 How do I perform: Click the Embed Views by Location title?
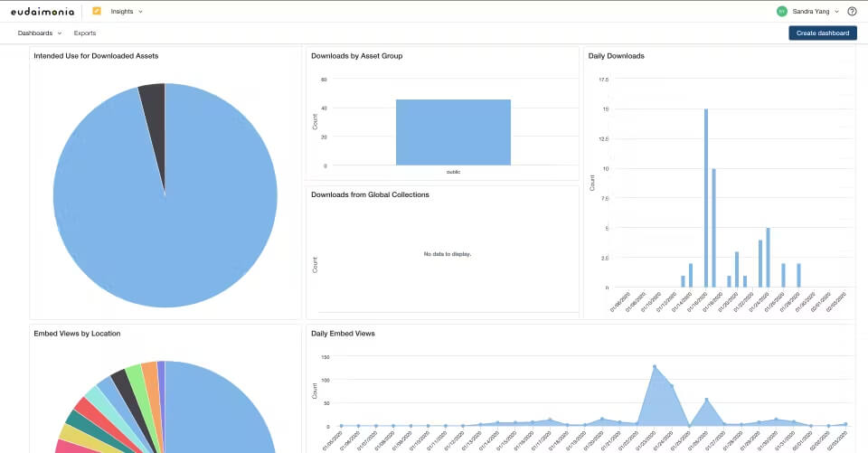coord(77,334)
